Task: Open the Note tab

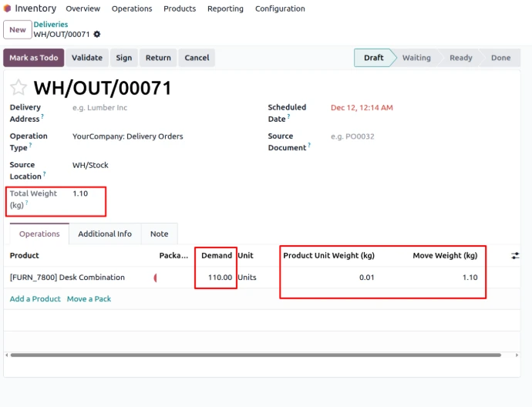Action: click(x=159, y=234)
